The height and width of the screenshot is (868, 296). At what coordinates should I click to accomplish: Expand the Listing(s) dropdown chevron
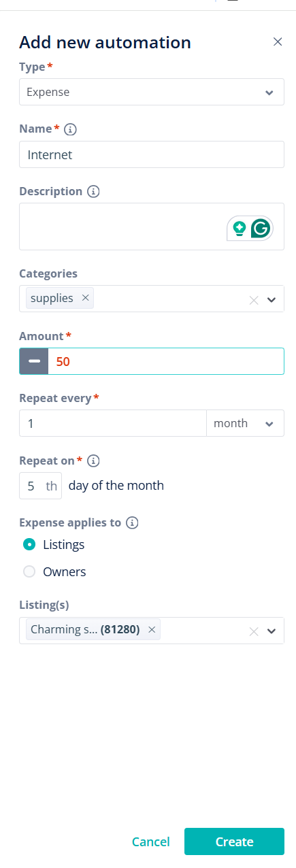coord(272,631)
